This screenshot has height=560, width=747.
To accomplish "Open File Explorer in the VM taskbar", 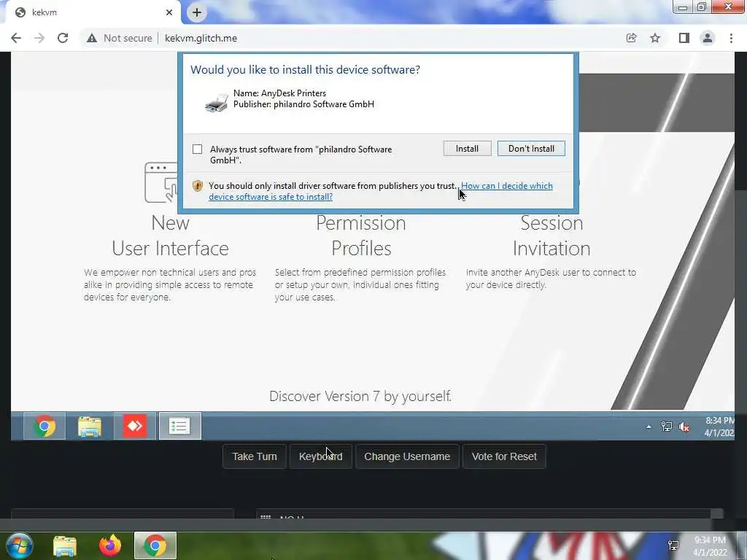I will click(90, 426).
